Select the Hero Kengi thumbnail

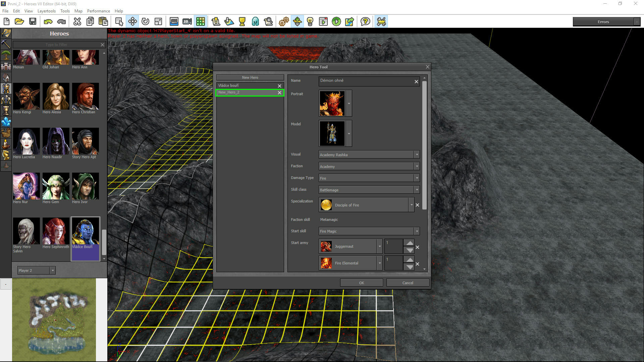[x=26, y=96]
